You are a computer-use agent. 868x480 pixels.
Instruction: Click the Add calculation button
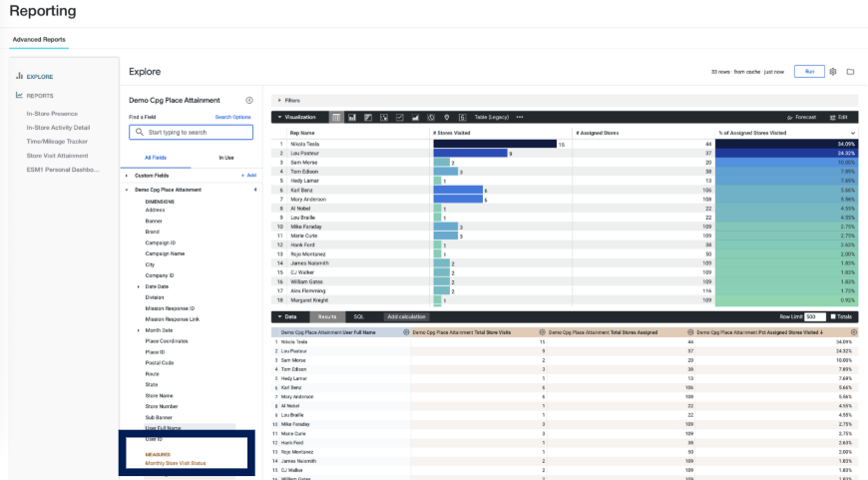pos(406,316)
